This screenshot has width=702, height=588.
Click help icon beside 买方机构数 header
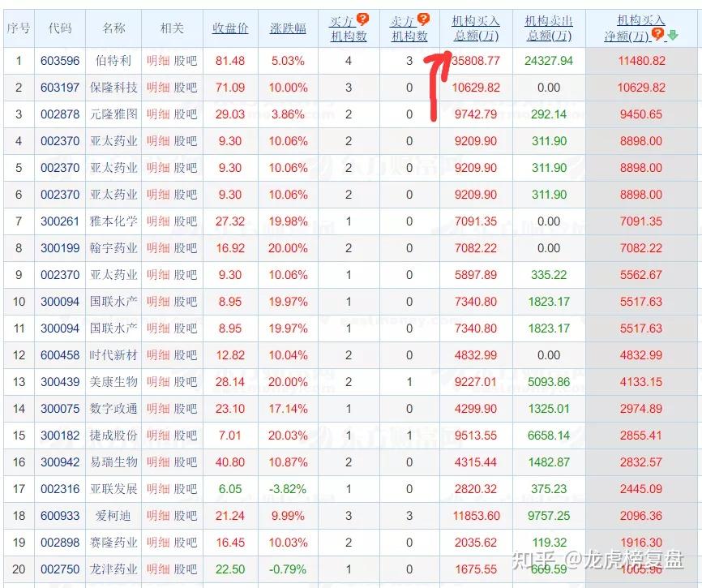click(362, 19)
